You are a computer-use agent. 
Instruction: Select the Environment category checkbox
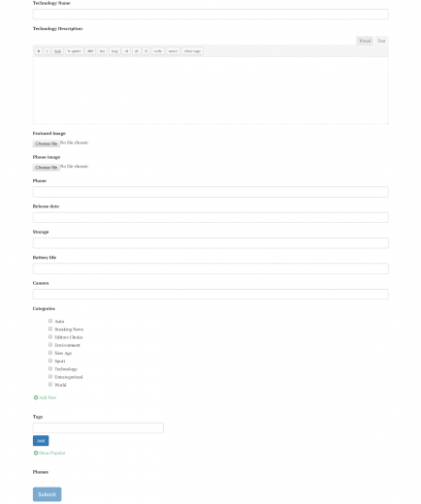point(50,345)
